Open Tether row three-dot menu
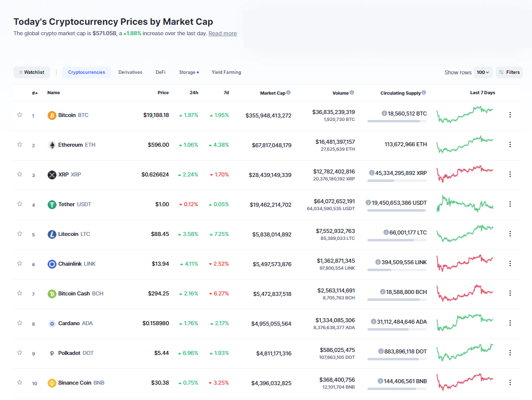Viewport: 532px width, 400px height. click(510, 204)
